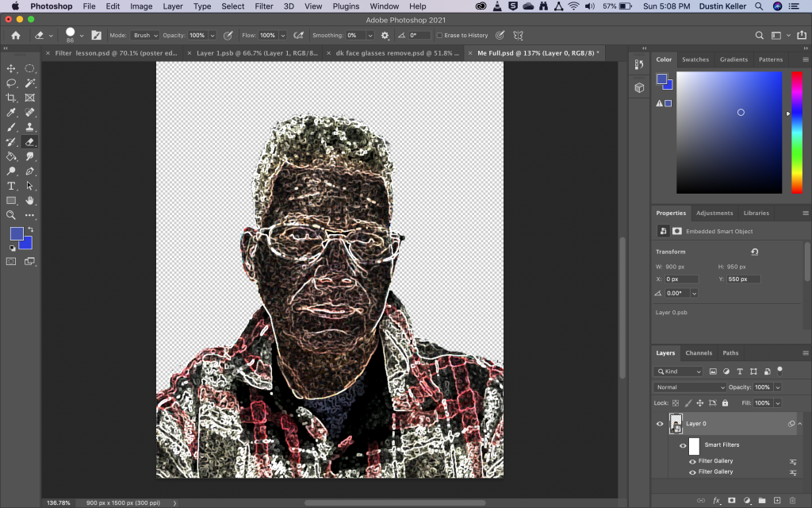Open the Filter menu

click(x=264, y=6)
